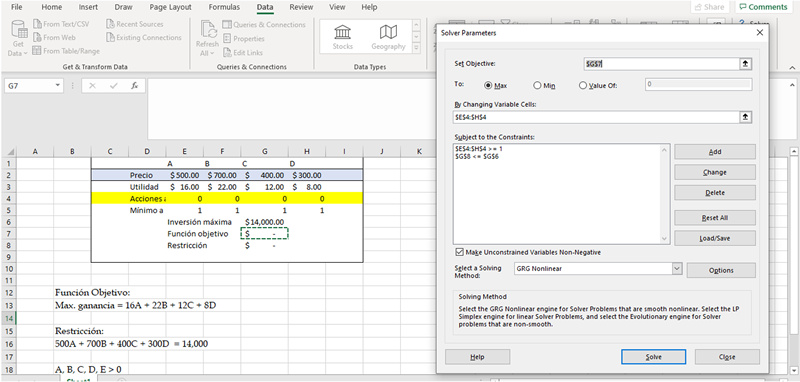
Task: Open the Name Box dropdown arrow
Action: tap(58, 86)
